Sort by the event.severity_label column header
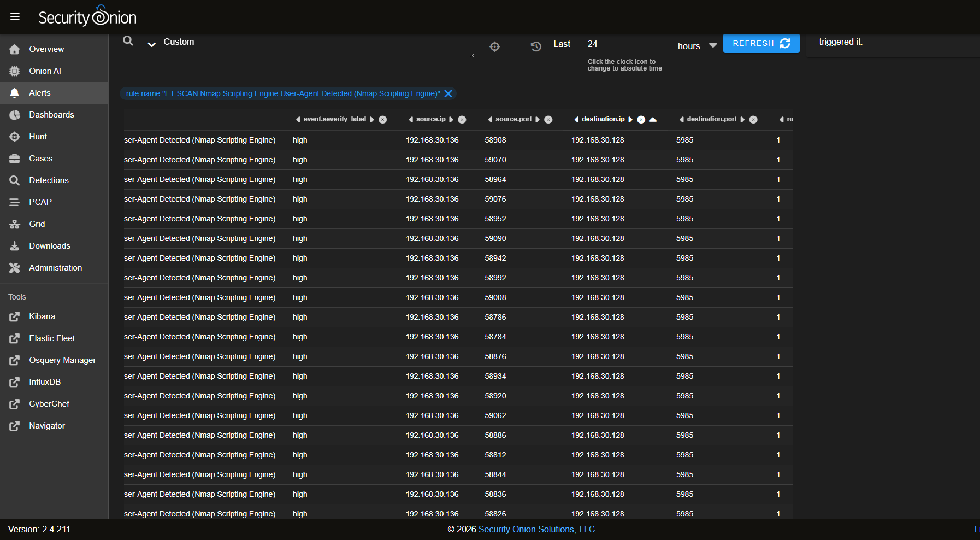The height and width of the screenshot is (540, 980). tap(335, 119)
